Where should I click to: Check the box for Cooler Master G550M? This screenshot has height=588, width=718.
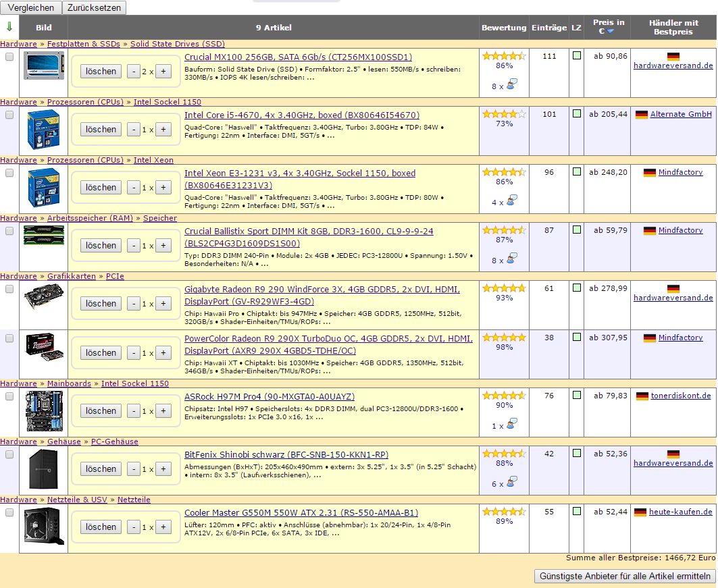(x=9, y=512)
